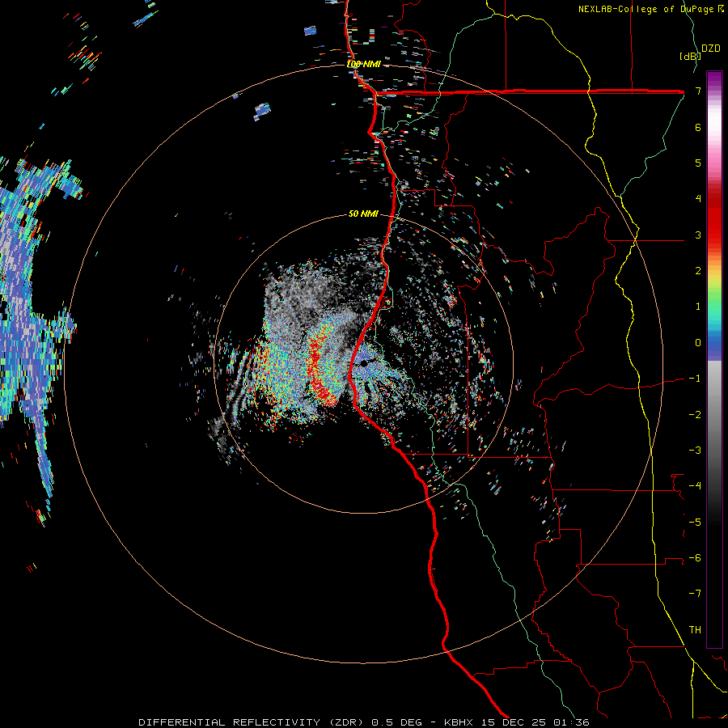Click the -3 value on color scale
The image size is (728, 728).
pos(695,451)
